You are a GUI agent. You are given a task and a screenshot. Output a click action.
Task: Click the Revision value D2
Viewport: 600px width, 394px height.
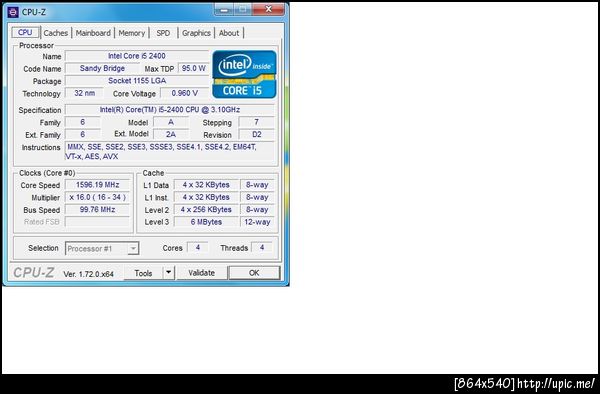point(256,134)
